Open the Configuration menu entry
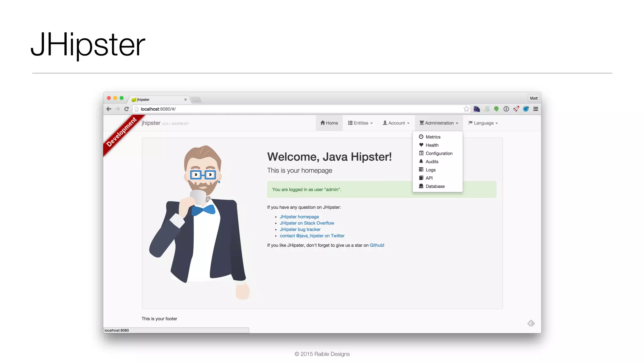 [x=439, y=153]
